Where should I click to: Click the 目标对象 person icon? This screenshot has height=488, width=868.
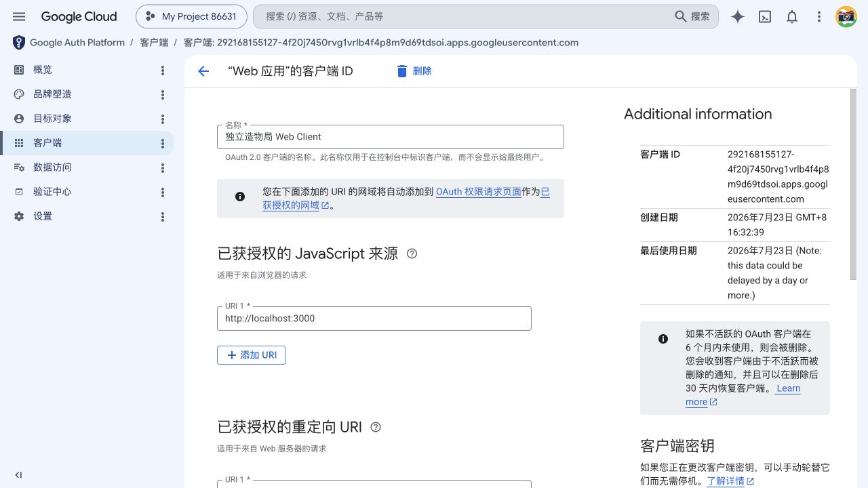19,119
